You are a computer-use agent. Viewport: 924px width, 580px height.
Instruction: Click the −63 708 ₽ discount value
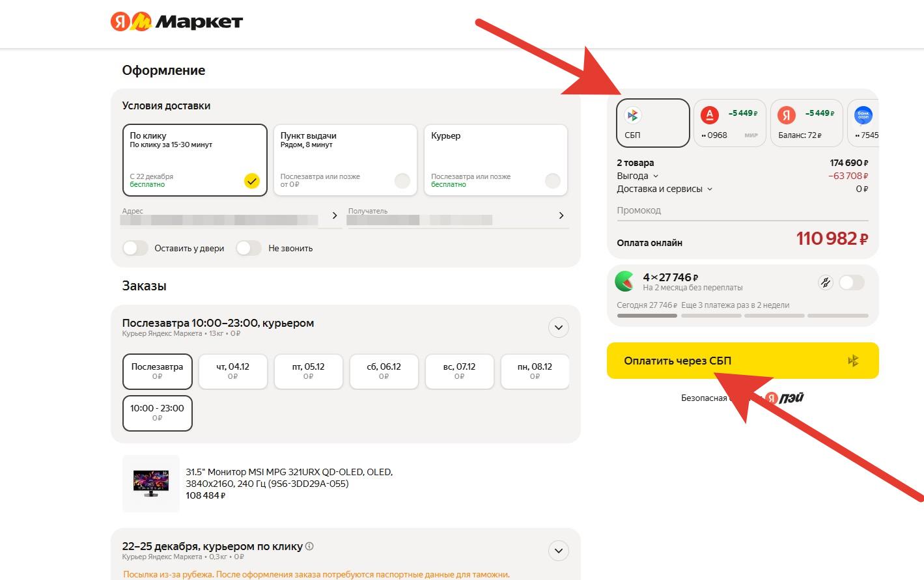[848, 176]
